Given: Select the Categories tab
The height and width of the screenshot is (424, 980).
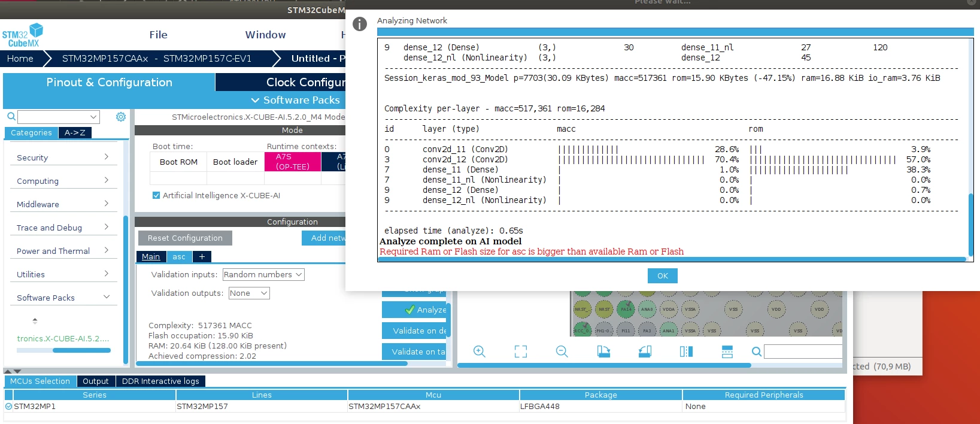Looking at the screenshot, I should point(31,133).
